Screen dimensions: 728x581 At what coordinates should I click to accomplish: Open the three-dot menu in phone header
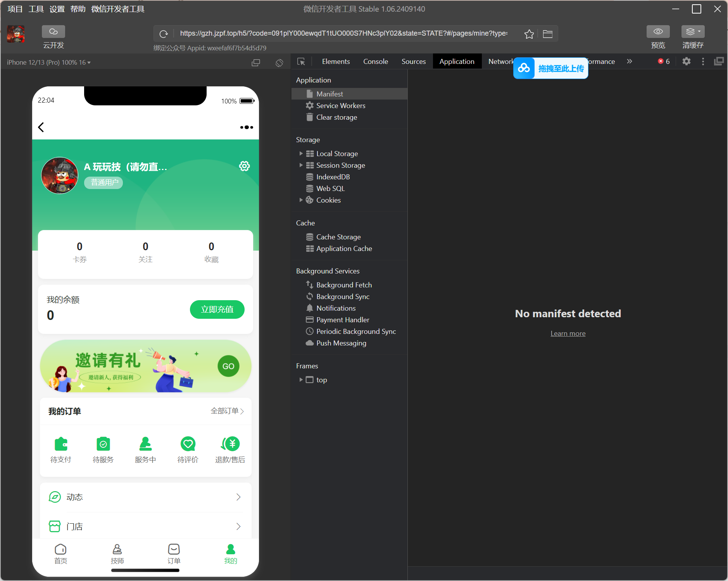tap(246, 127)
